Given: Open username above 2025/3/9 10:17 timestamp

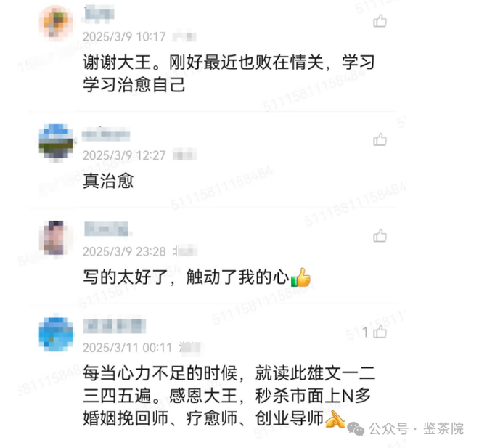Looking at the screenshot, I should [99, 14].
